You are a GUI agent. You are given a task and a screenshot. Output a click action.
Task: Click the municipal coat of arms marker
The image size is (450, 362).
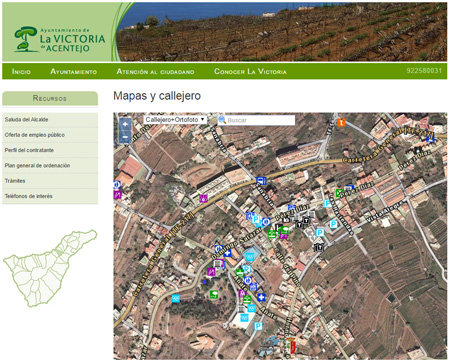click(x=291, y=346)
